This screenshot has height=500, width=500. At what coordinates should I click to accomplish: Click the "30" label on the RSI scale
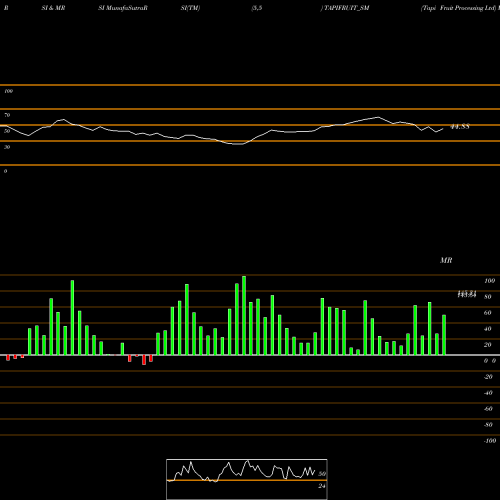[7, 147]
